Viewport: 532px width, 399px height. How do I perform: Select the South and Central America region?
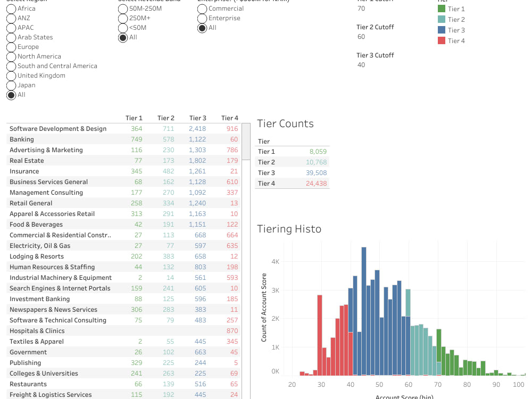11,66
